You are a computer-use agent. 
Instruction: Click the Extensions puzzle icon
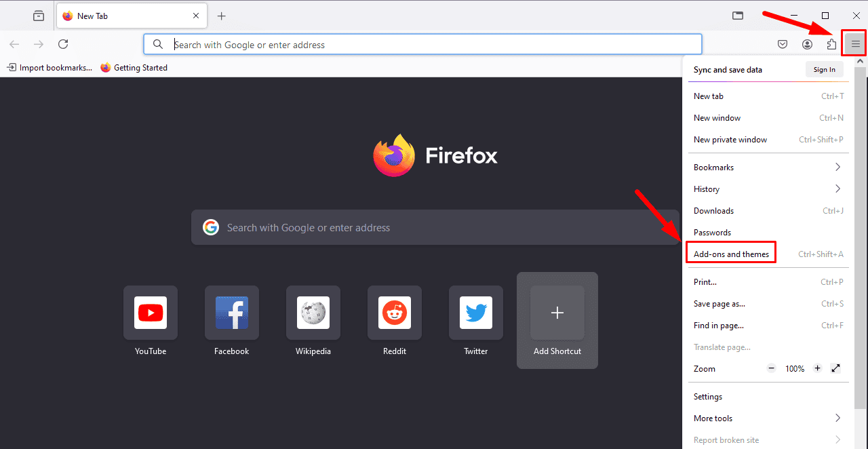(x=831, y=44)
